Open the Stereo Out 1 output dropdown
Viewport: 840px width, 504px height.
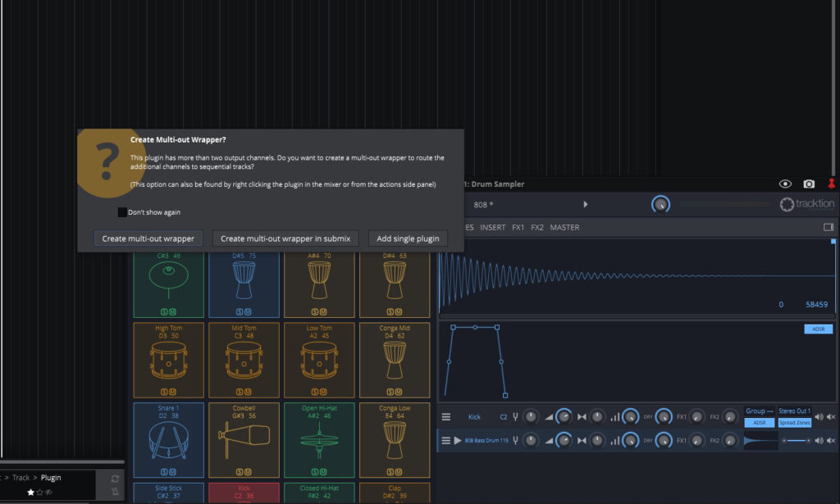coord(794,411)
